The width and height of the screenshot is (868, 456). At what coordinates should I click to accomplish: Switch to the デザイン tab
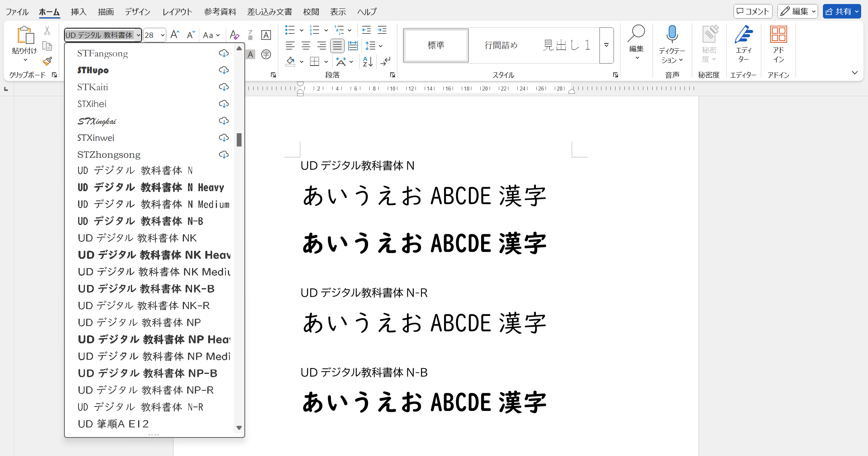click(138, 12)
